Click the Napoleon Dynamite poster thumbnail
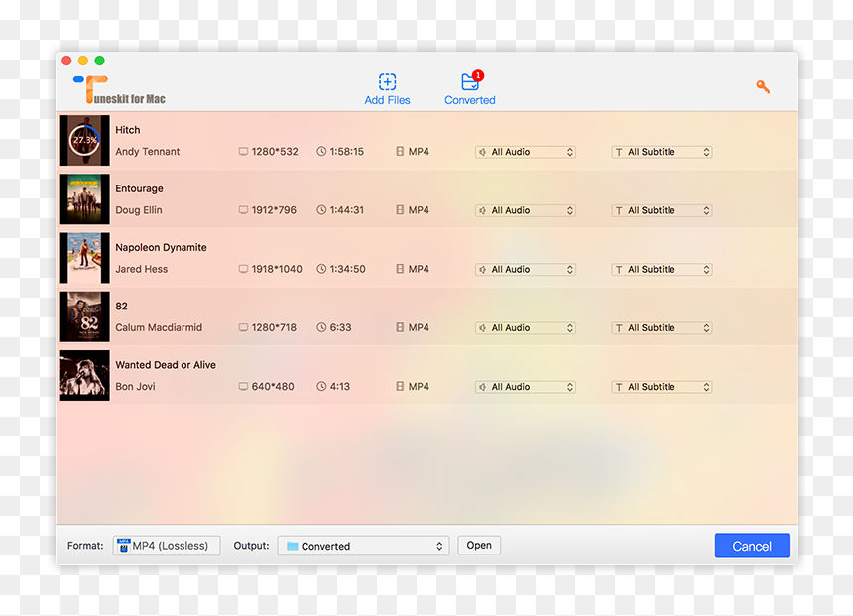 (84, 258)
